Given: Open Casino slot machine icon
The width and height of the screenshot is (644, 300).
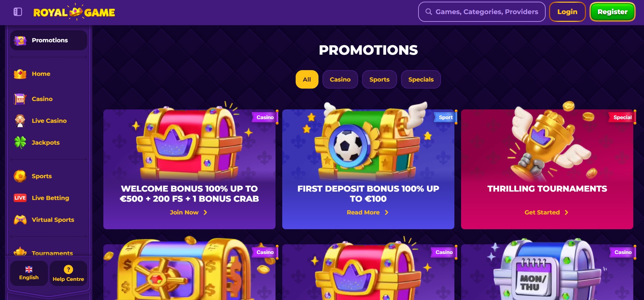Looking at the screenshot, I should pyautogui.click(x=20, y=99).
